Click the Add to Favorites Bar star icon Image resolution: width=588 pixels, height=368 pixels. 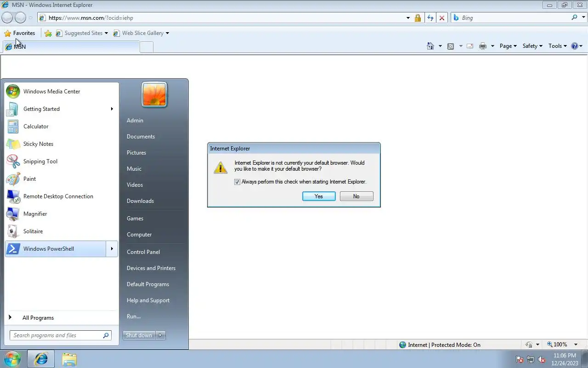[x=48, y=33]
